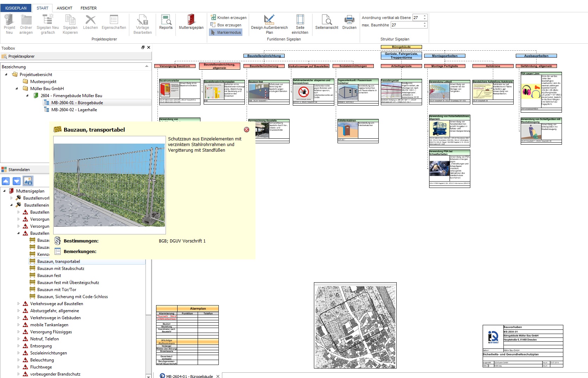588x378 pixels.
Task: Toggle image info preview button in Stammdaten
Action: point(28,181)
